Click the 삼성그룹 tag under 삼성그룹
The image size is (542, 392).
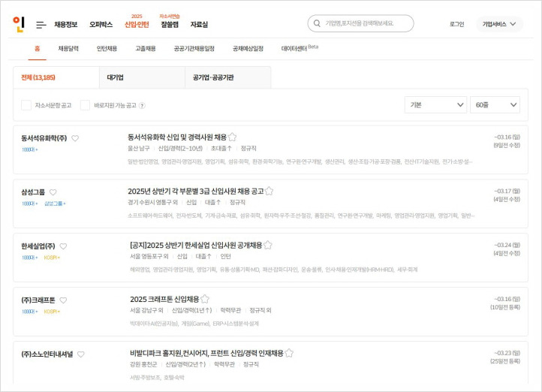click(x=55, y=204)
